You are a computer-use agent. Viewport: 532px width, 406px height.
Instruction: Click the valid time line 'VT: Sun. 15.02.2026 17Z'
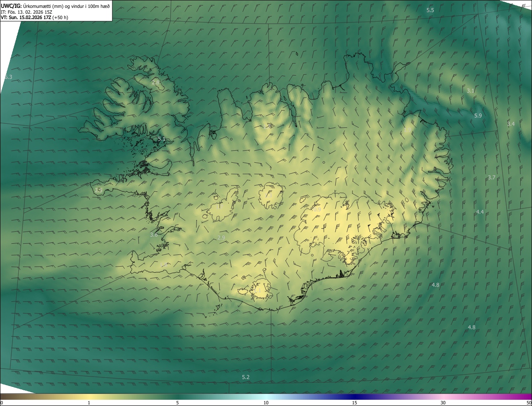point(26,17)
